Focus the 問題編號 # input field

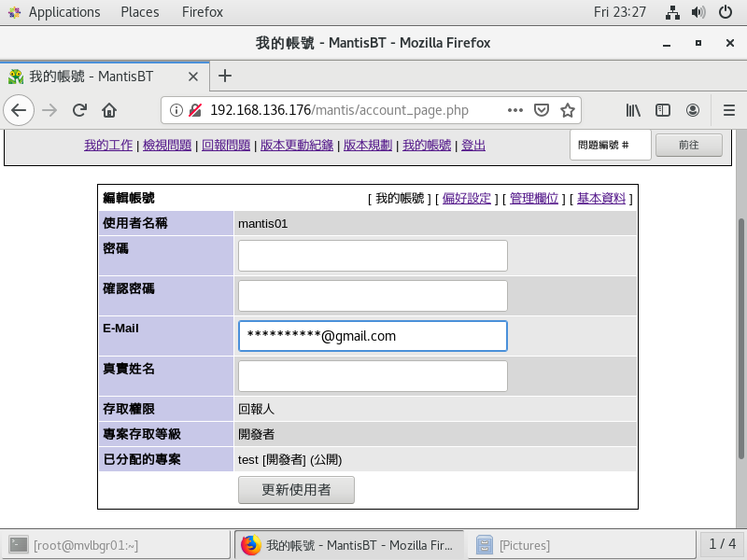point(611,145)
